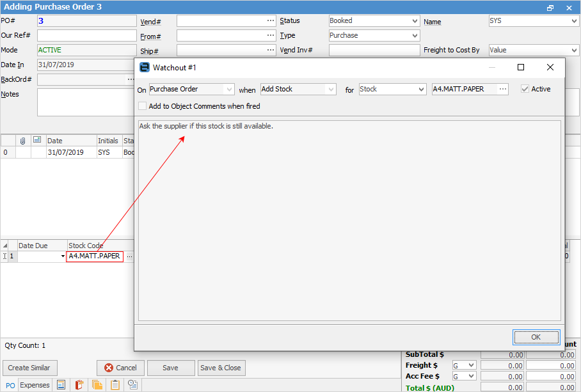This screenshot has height=392, width=581.
Task: Click grid corner triangle selector
Action: coord(5,246)
